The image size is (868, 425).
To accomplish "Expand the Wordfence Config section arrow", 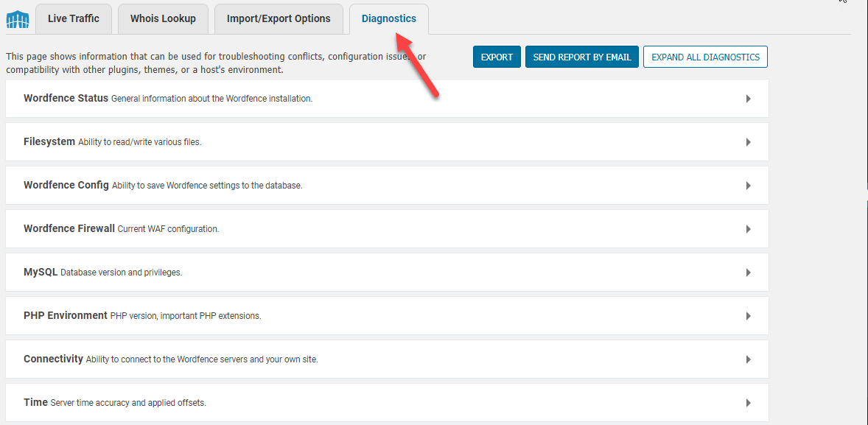I will tap(749, 186).
